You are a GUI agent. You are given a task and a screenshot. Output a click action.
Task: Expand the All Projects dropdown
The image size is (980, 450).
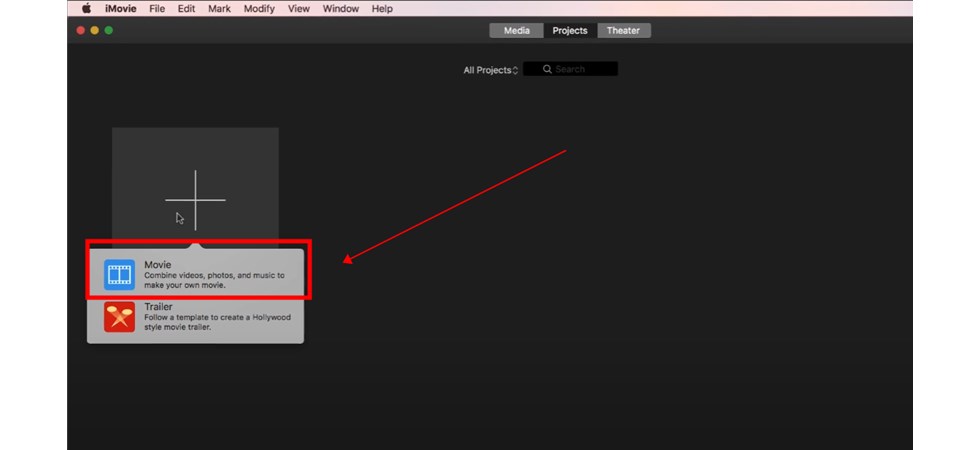(x=491, y=70)
